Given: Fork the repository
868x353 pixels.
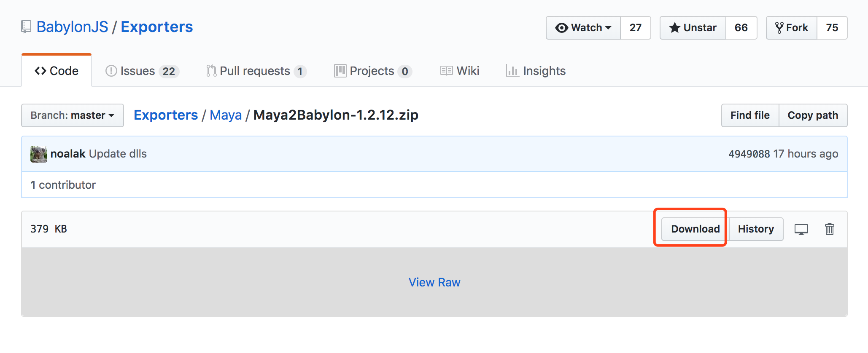Looking at the screenshot, I should 792,28.
